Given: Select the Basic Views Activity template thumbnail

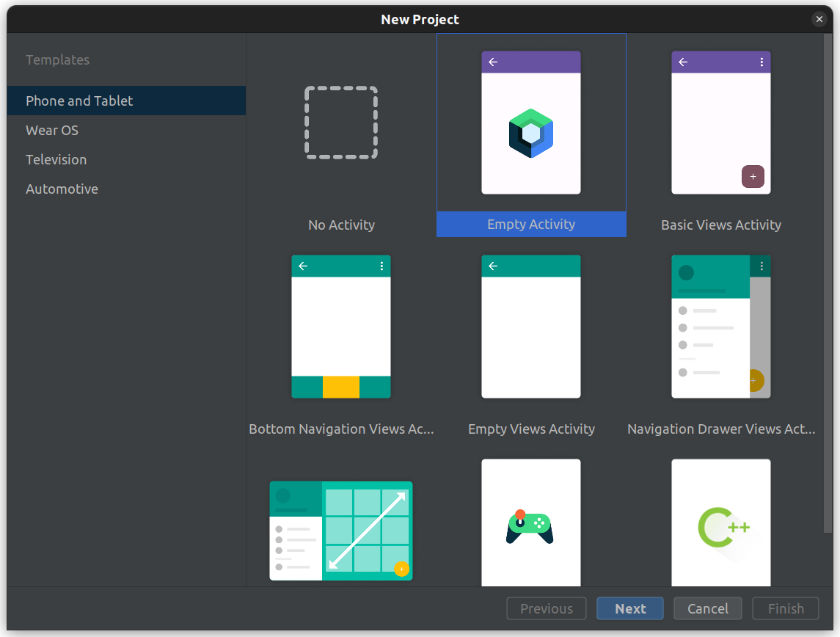Looking at the screenshot, I should (x=721, y=123).
